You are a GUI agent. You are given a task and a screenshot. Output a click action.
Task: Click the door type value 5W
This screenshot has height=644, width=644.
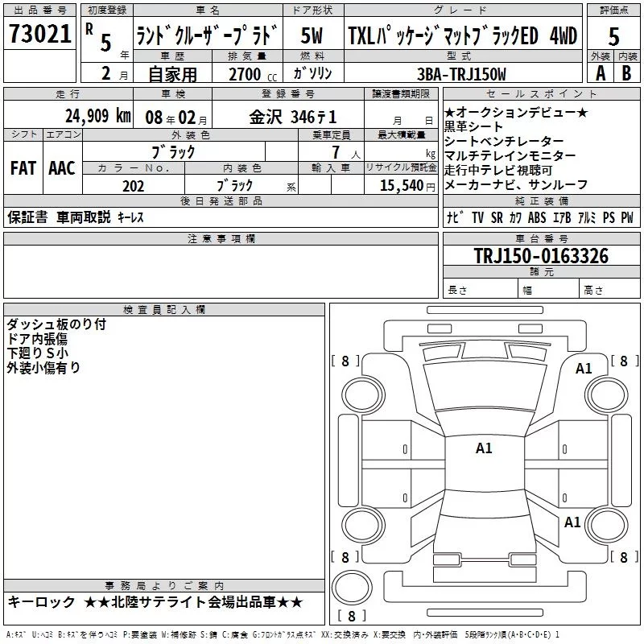(x=312, y=35)
